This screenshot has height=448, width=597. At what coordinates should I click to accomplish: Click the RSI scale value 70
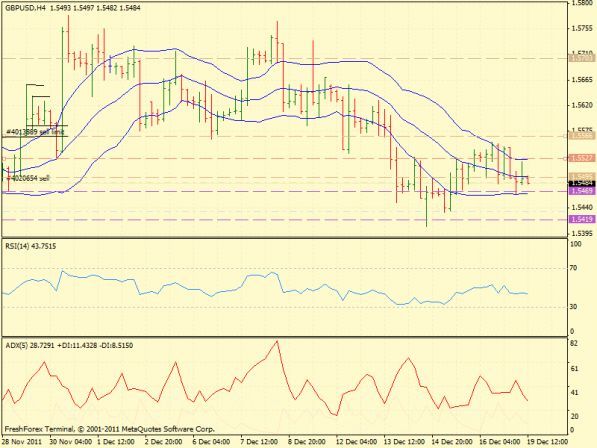[x=574, y=268]
